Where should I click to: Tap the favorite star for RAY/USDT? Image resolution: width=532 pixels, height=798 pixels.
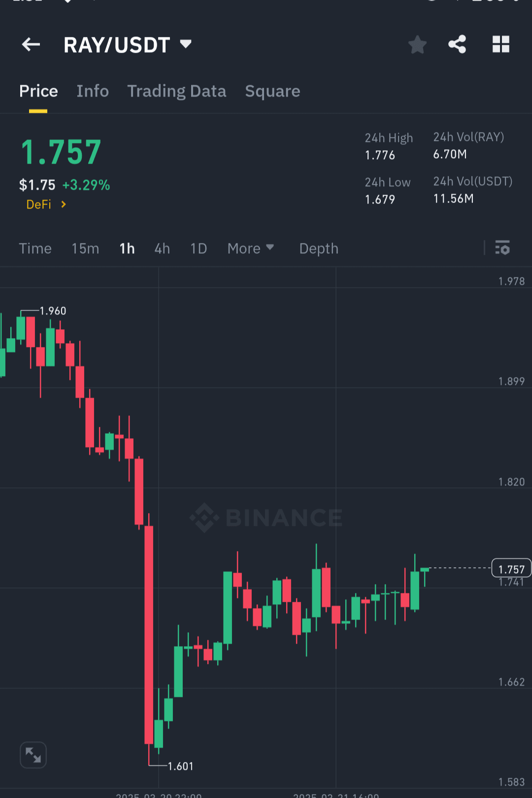417,44
